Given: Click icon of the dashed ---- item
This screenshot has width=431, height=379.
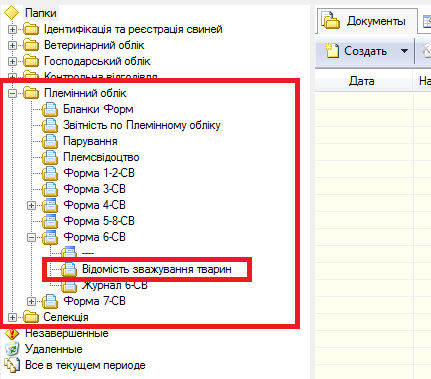Looking at the screenshot, I should coord(69,252).
